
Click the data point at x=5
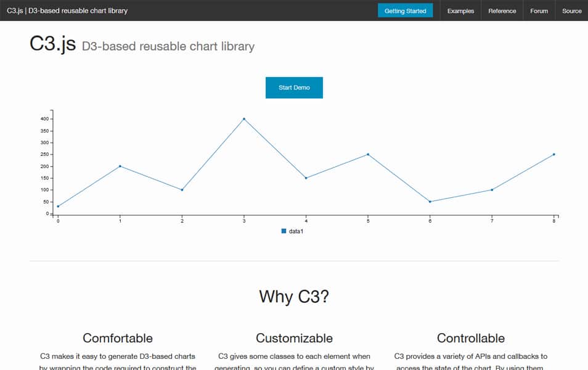[368, 154]
